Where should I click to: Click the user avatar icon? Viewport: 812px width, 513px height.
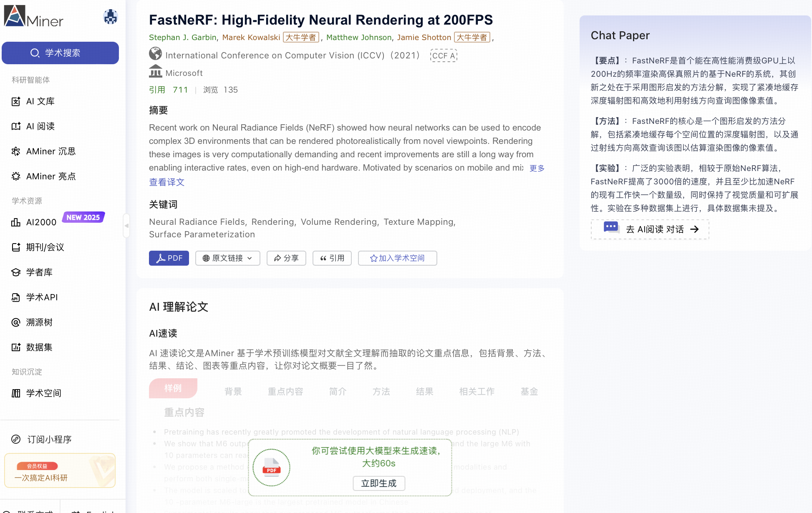110,17
